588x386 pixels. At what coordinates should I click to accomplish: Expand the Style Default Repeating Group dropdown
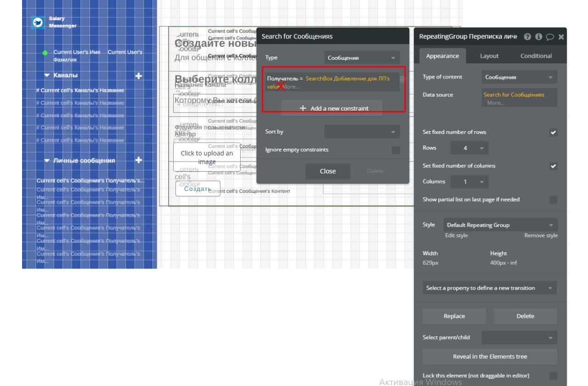[x=500, y=225]
